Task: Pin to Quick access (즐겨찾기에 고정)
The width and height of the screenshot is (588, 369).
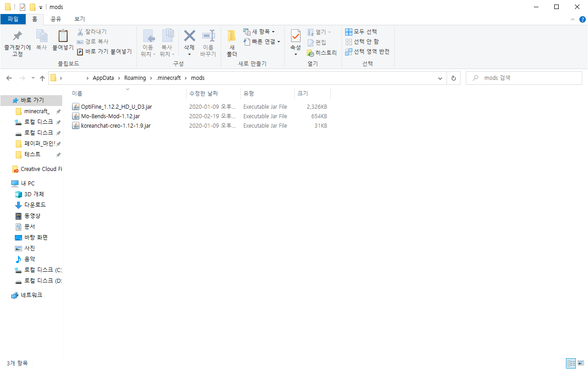Action: tap(17, 43)
